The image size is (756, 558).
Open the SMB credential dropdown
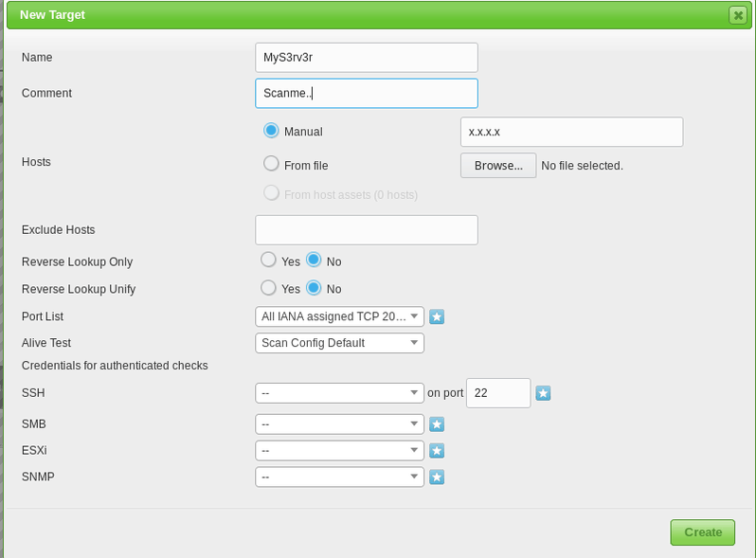pyautogui.click(x=339, y=424)
